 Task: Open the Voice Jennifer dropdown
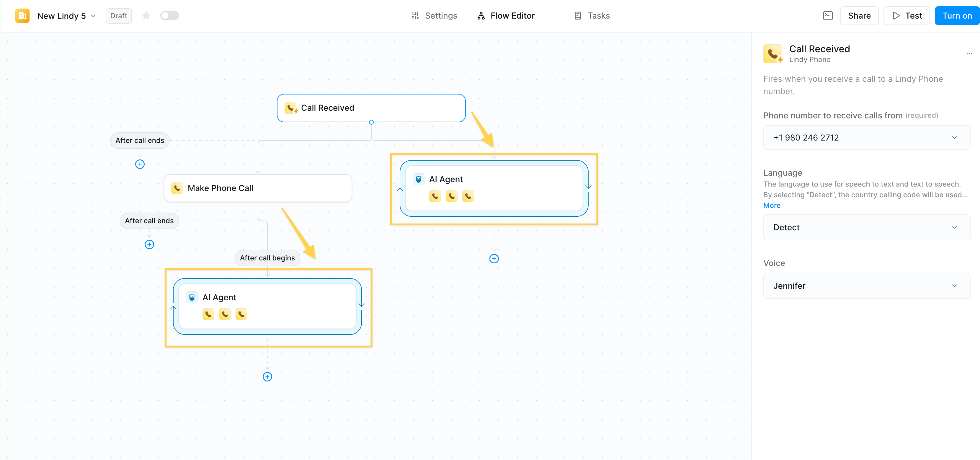[866, 286]
